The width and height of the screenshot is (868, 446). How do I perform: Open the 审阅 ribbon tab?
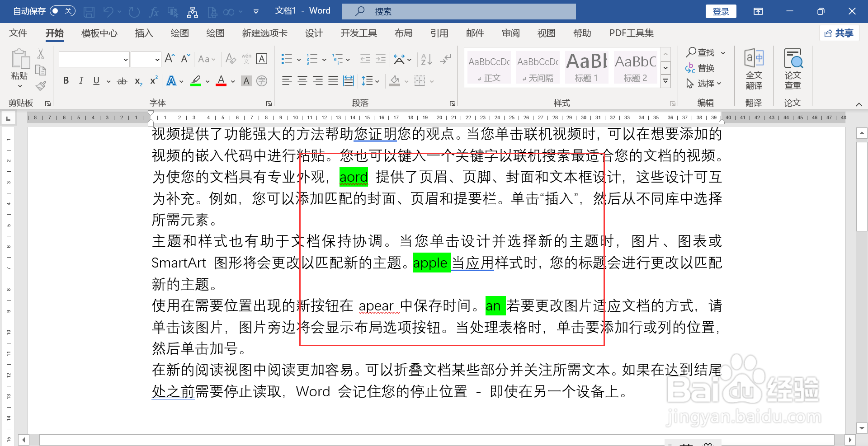[510, 33]
